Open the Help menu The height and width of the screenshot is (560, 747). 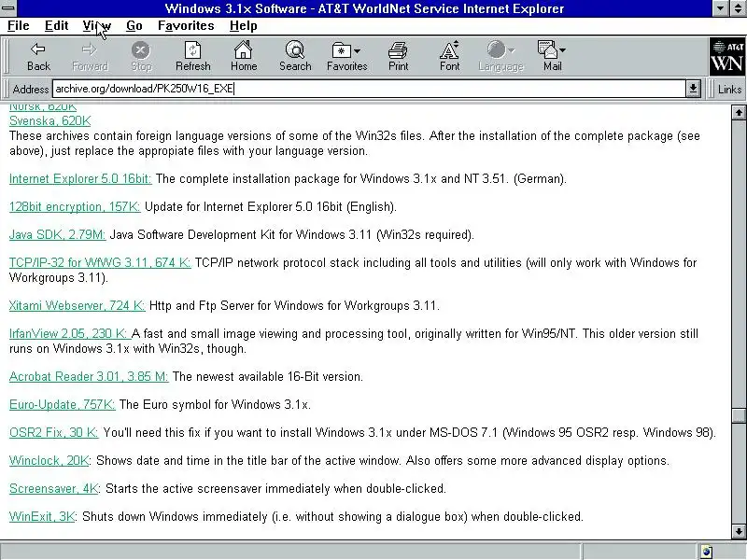click(243, 26)
